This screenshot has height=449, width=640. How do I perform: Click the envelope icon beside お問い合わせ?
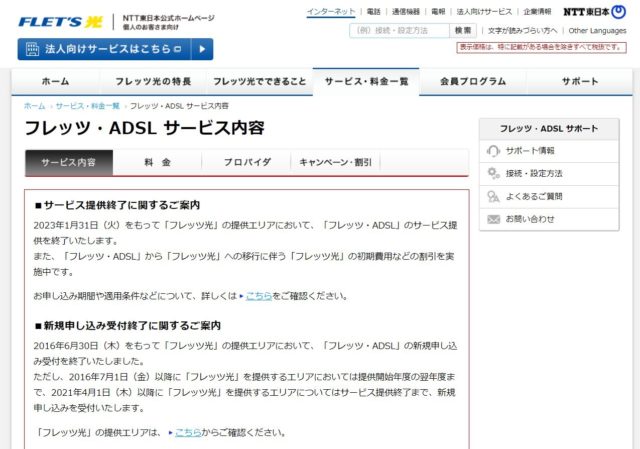pos(493,219)
